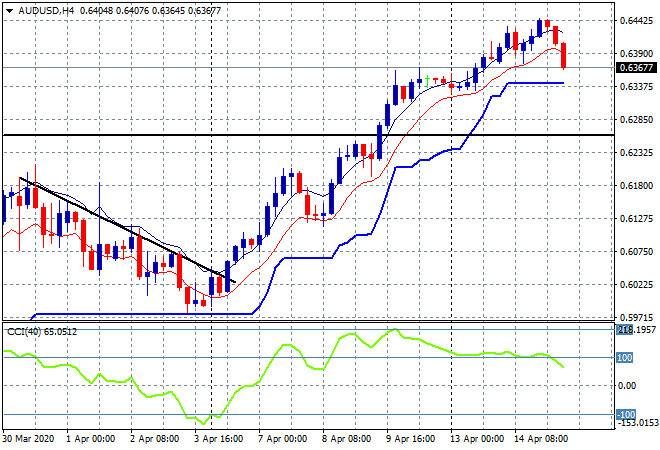Screen dimensions: 660x450
Task: Click the CCI 0.00 level label
Action: point(627,386)
